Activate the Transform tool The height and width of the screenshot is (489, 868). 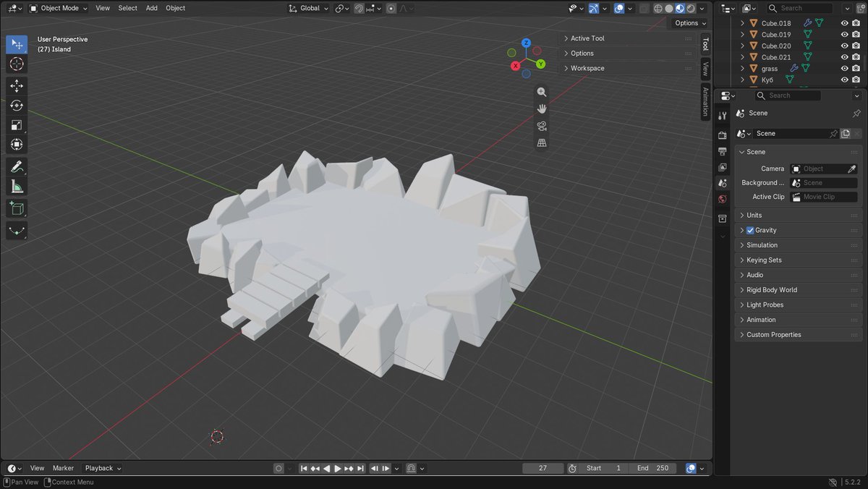(x=17, y=145)
